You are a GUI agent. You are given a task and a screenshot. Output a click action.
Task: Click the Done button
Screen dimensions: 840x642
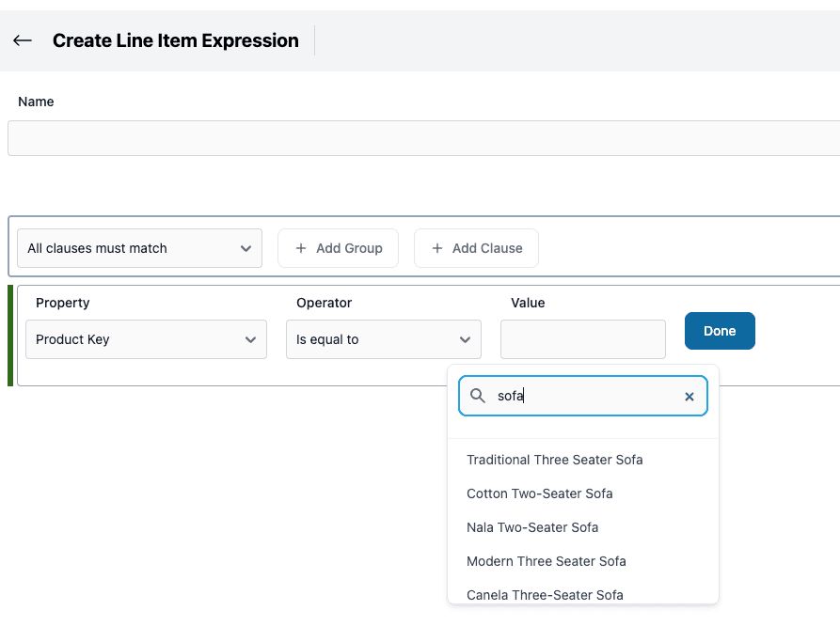tap(719, 330)
